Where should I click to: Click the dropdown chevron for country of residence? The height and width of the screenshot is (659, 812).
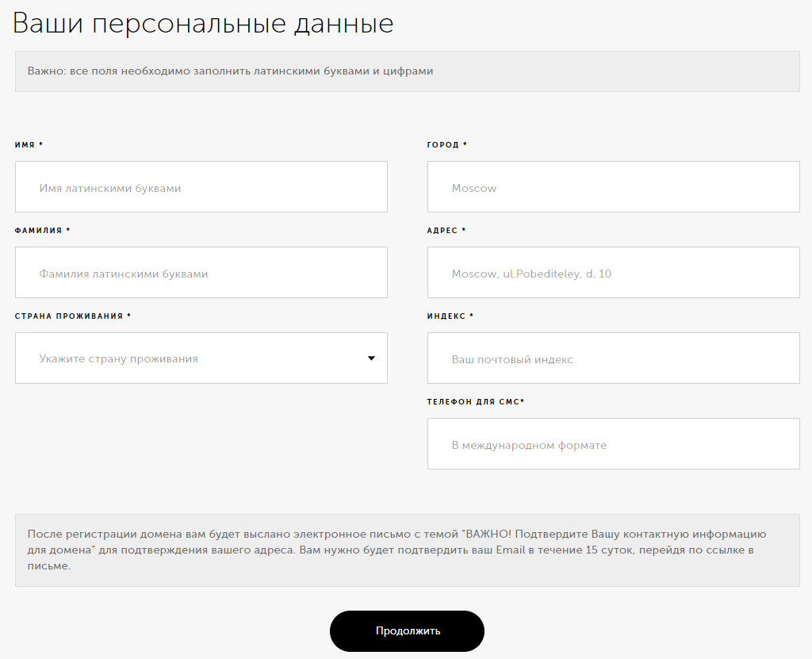[x=370, y=358]
